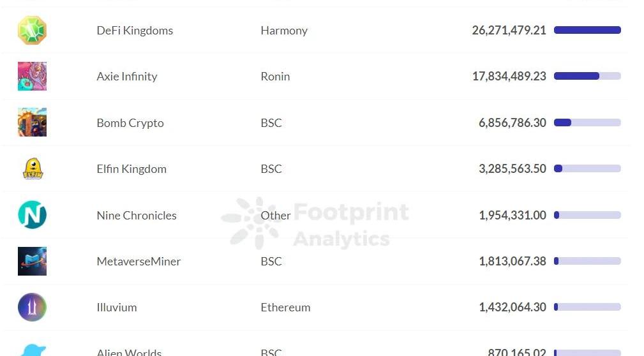644x356 pixels.
Task: Click the Axie Infinity game icon
Action: [x=32, y=77]
